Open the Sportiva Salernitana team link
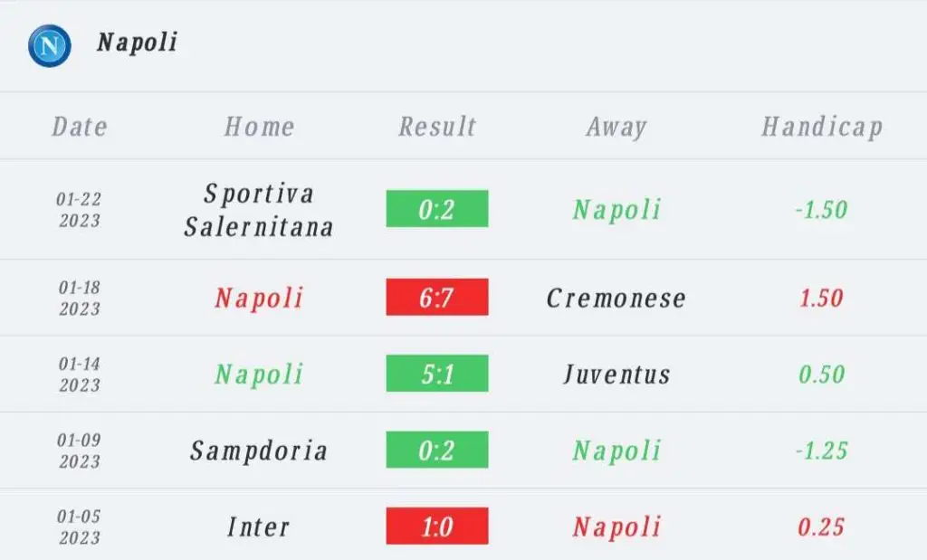The width and height of the screenshot is (927, 560). coord(259,210)
